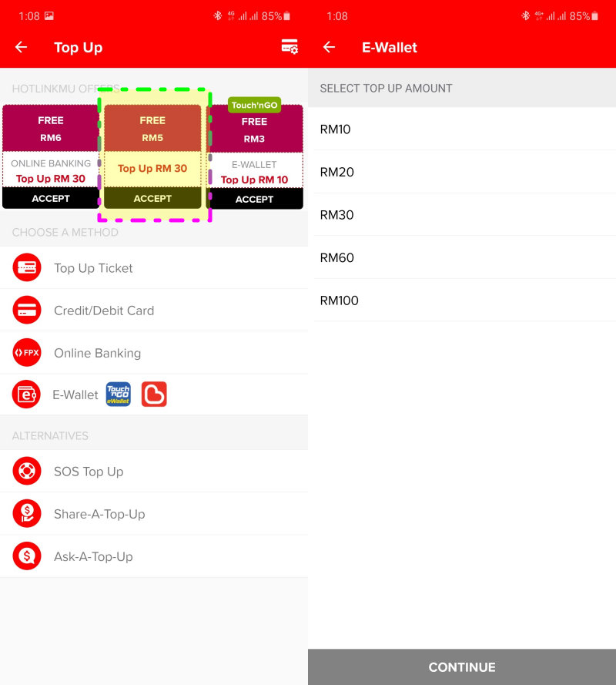This screenshot has height=685, width=616.
Task: Tap the Share-A-Top-Up icon
Action: click(27, 513)
